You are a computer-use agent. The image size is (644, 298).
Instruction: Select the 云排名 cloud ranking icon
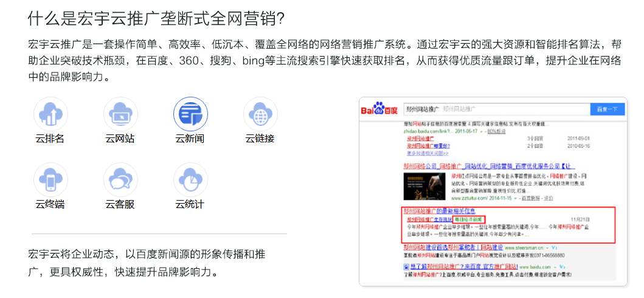click(50, 114)
